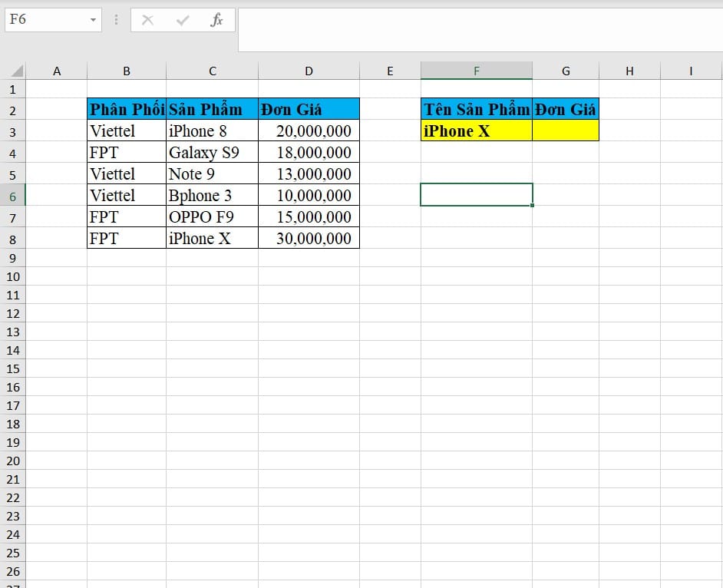Select row 1 header

(13, 89)
